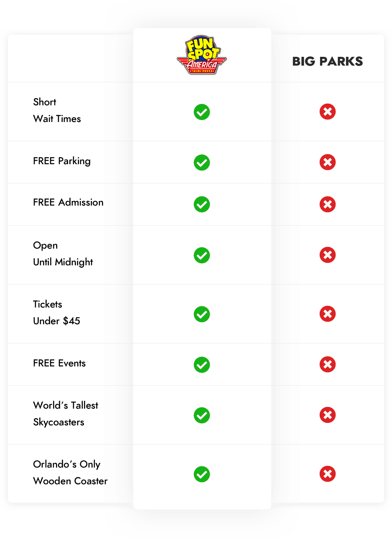
Task: Click the FREE Admission row label
Action: point(68,202)
